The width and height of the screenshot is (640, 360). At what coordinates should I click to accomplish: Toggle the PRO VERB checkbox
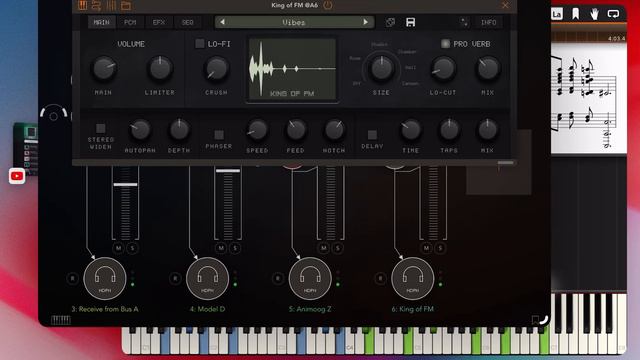click(x=445, y=43)
